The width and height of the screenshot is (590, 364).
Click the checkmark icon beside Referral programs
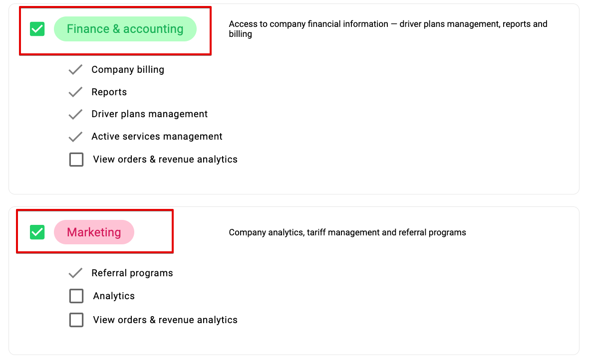click(75, 273)
